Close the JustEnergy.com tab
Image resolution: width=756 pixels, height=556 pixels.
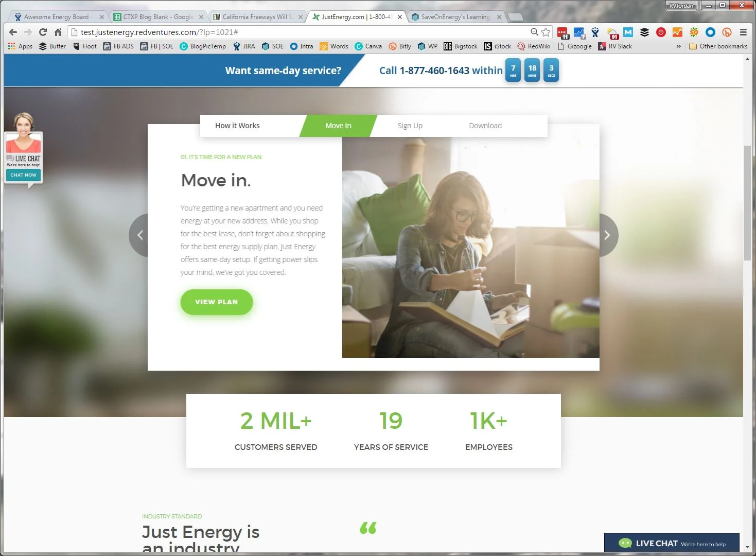tap(400, 17)
